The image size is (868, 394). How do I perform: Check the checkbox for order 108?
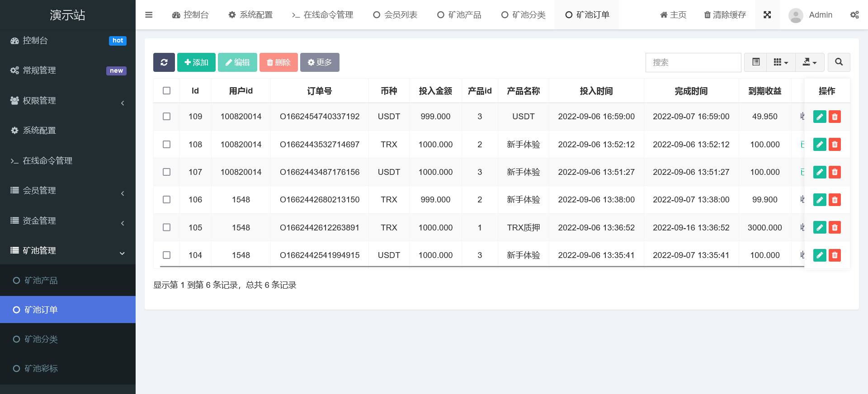click(x=166, y=145)
